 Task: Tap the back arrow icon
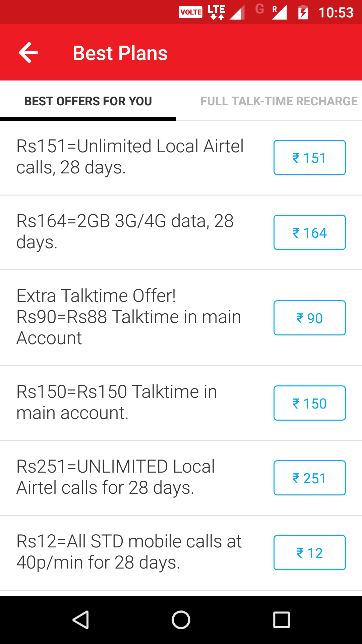[x=28, y=53]
